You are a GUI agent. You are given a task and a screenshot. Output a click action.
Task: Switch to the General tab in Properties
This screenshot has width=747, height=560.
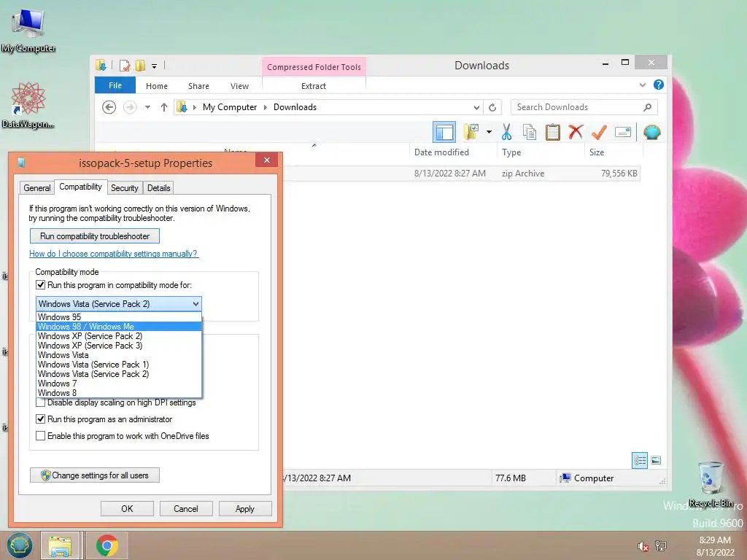click(37, 187)
